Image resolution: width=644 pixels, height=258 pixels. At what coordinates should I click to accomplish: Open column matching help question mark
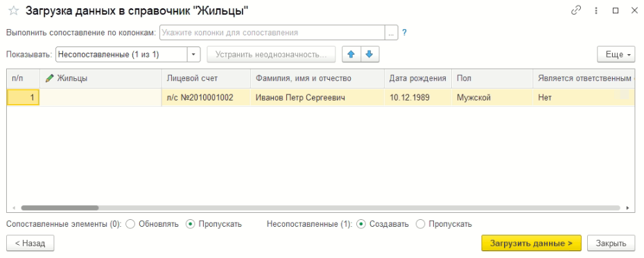404,33
